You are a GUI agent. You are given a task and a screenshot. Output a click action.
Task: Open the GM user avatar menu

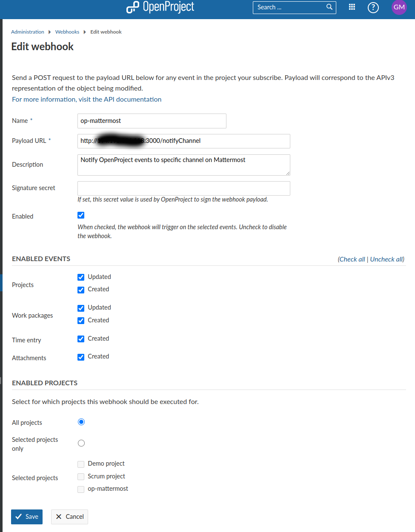point(399,7)
